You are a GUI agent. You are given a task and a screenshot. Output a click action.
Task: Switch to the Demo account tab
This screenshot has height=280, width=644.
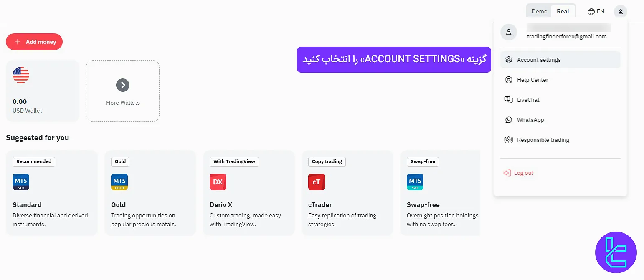(539, 11)
